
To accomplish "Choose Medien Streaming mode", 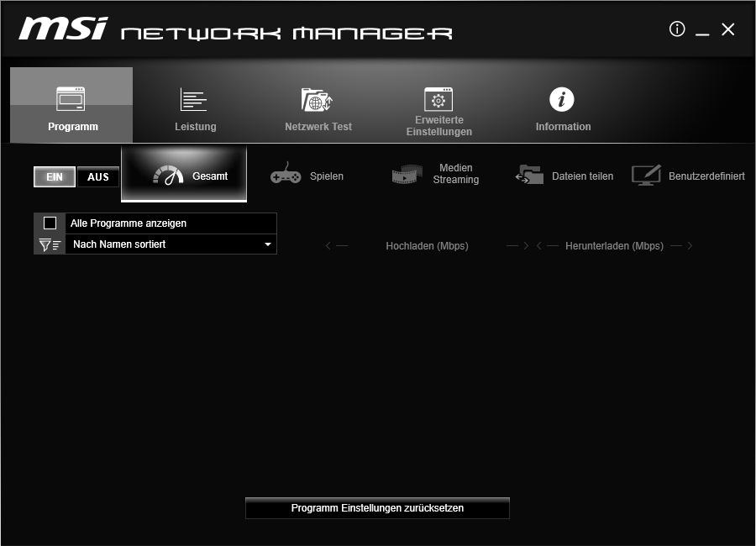I will 435,174.
